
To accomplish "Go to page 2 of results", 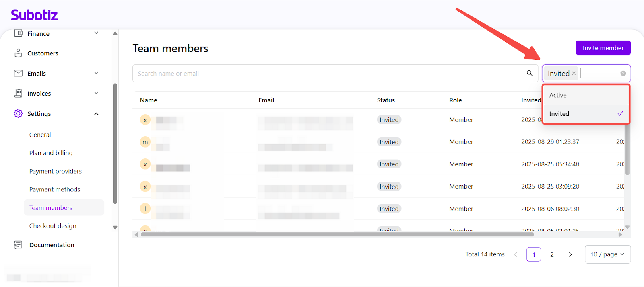I will click(x=552, y=254).
